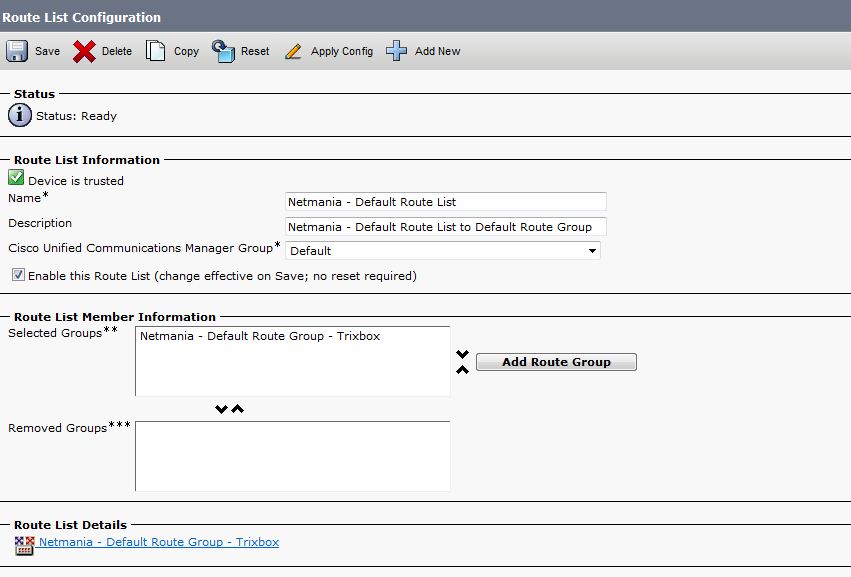Restore group to Selected Groups with up chevron
851x577 pixels.
point(237,409)
